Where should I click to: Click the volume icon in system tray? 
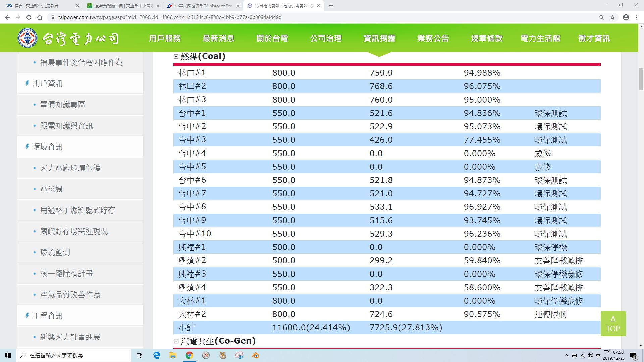pos(590,355)
